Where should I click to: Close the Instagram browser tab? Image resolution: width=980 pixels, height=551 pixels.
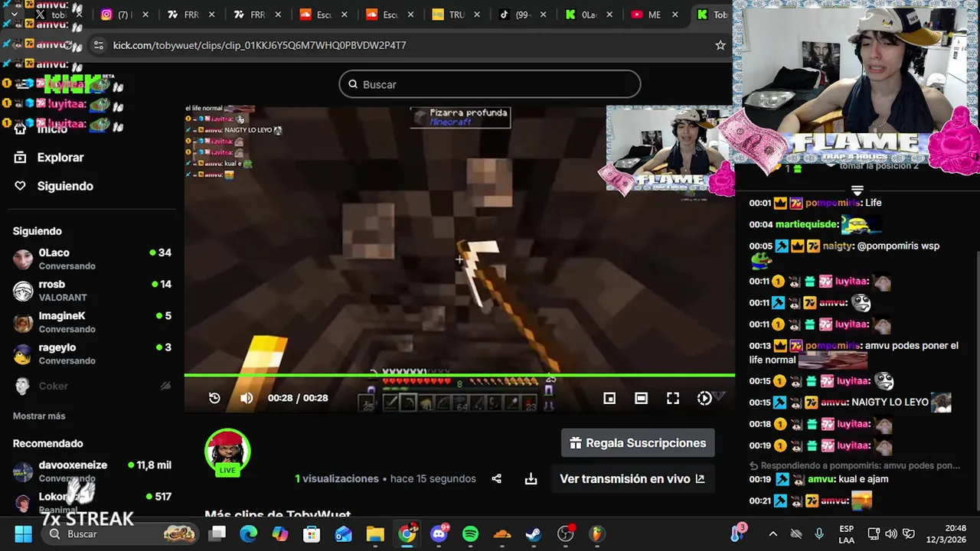145,15
